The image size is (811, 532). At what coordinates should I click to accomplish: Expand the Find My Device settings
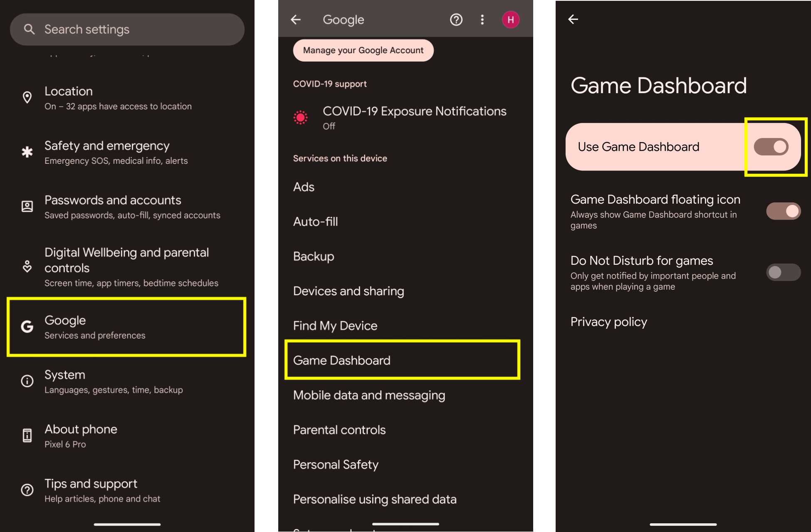coord(335,325)
